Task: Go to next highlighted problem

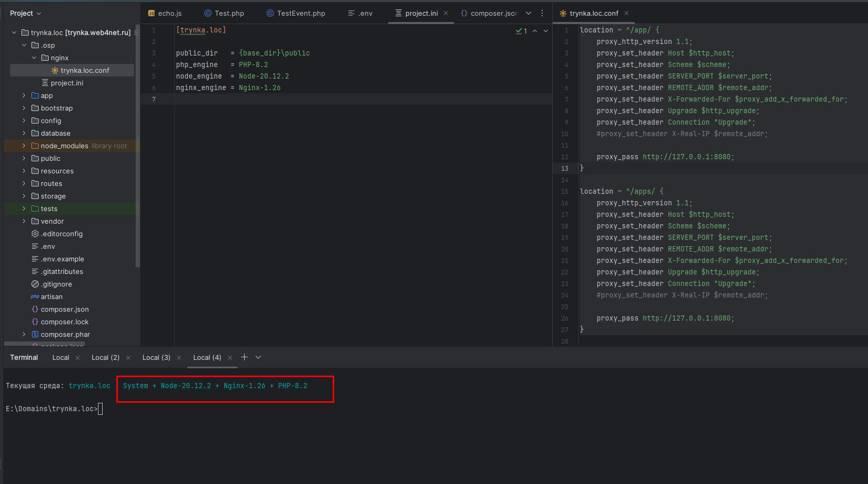Action: (546, 31)
